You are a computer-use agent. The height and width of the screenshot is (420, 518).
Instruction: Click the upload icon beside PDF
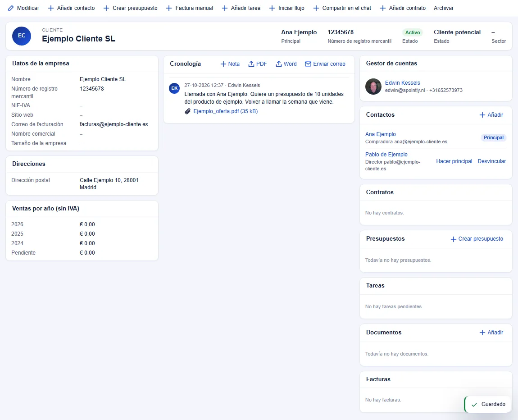coord(251,64)
